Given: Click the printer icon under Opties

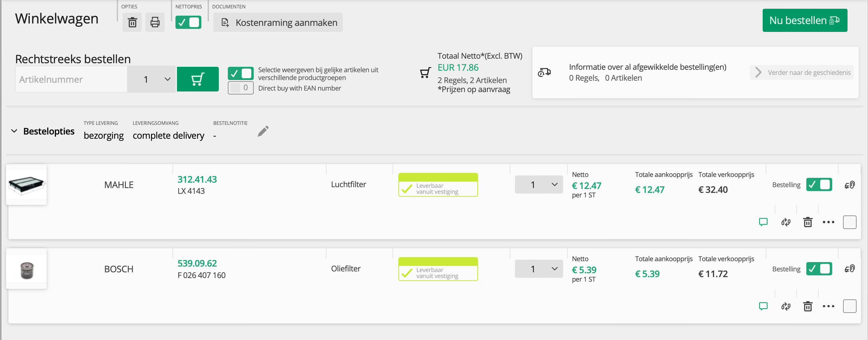Looking at the screenshot, I should click(x=155, y=23).
